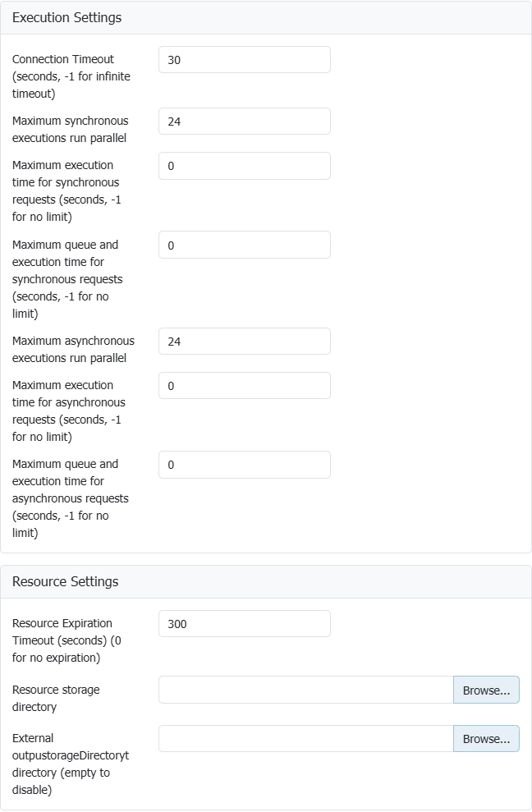The height and width of the screenshot is (812, 532).
Task: Browse for the External output storage directory
Action: click(x=486, y=739)
